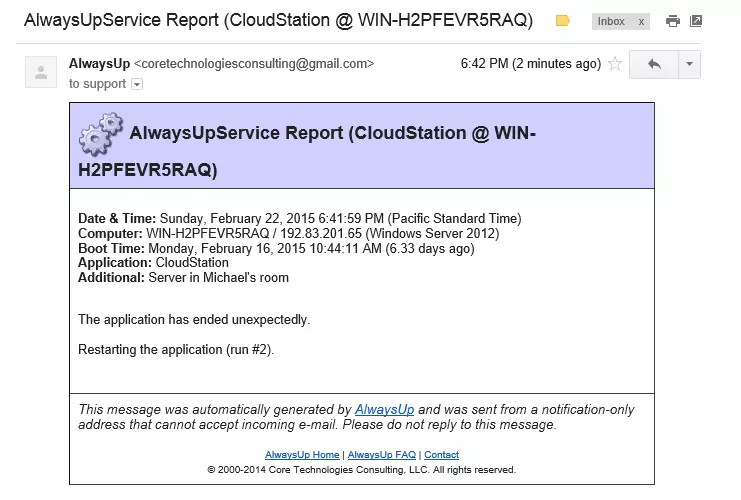Click the Computer WIN-H2PFEVR5RAQ line
Image resolution: width=741 pixels, height=500 pixels.
(x=288, y=233)
